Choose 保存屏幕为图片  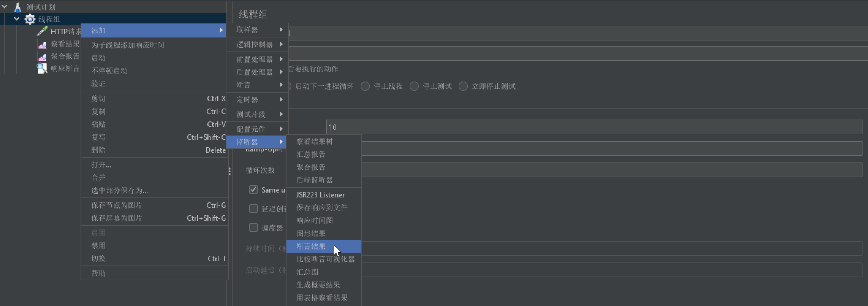[x=154, y=218]
